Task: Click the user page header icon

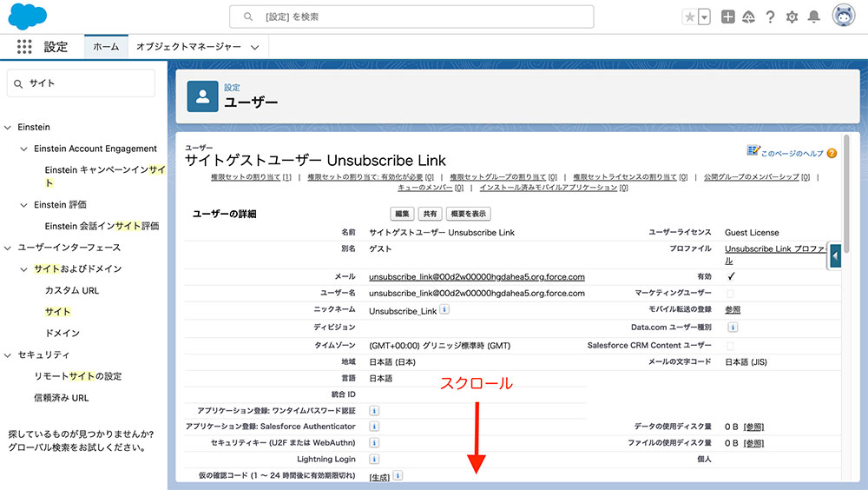Action: coord(202,96)
